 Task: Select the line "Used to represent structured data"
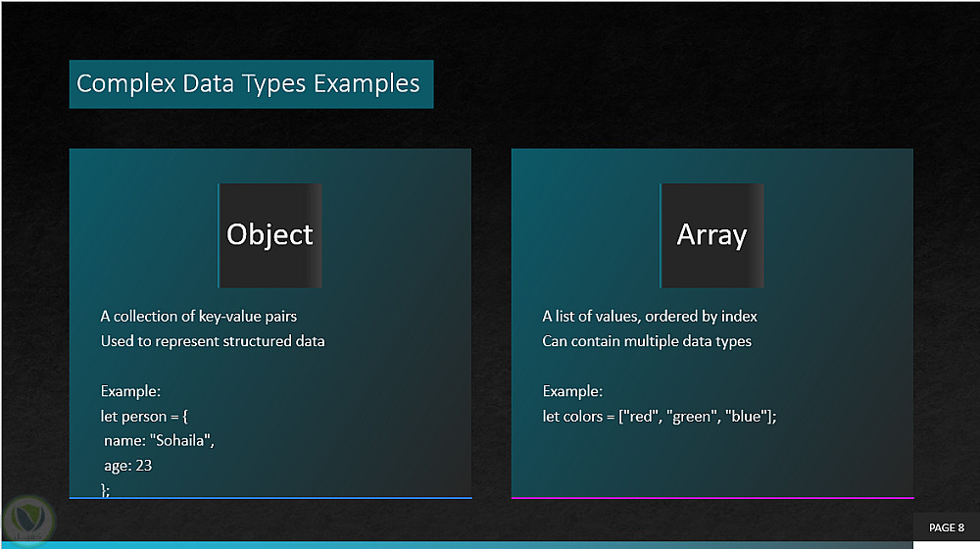point(212,341)
